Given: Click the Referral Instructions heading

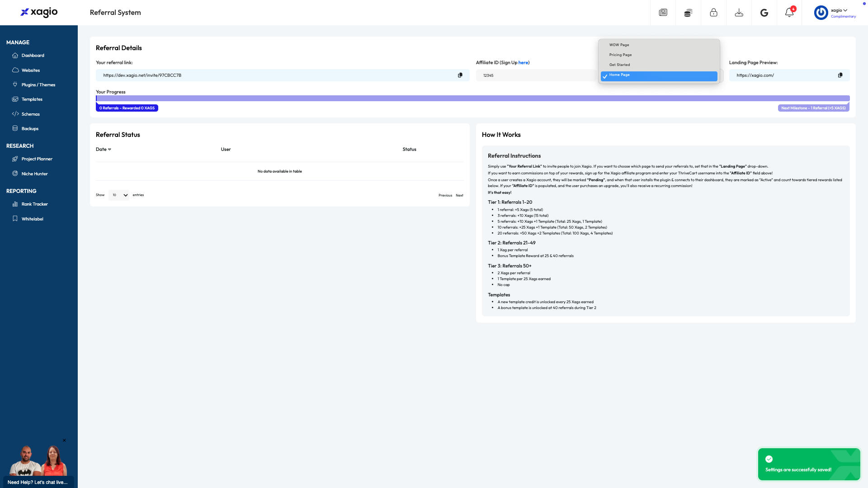Looking at the screenshot, I should point(514,156).
